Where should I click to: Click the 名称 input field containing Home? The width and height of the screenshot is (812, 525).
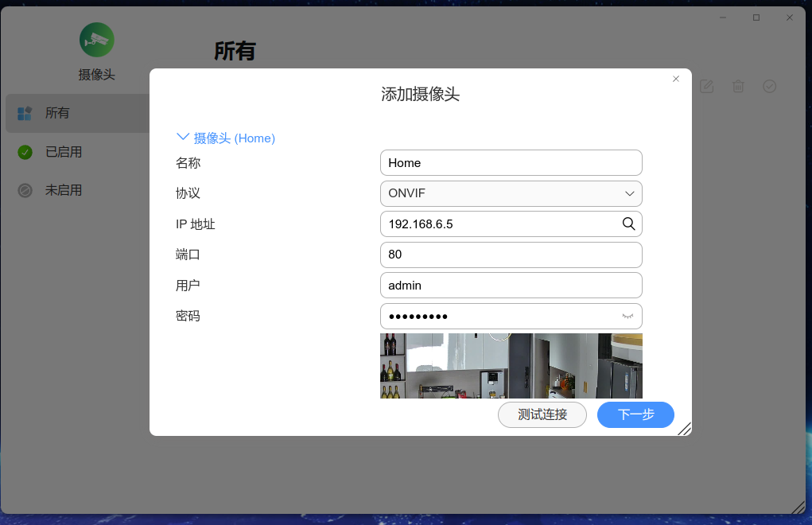pos(511,162)
